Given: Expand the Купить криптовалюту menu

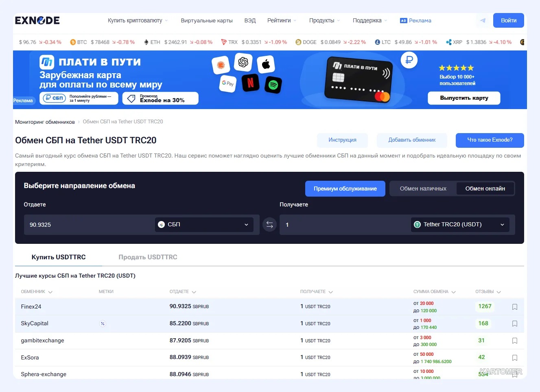Looking at the screenshot, I should pyautogui.click(x=138, y=20).
